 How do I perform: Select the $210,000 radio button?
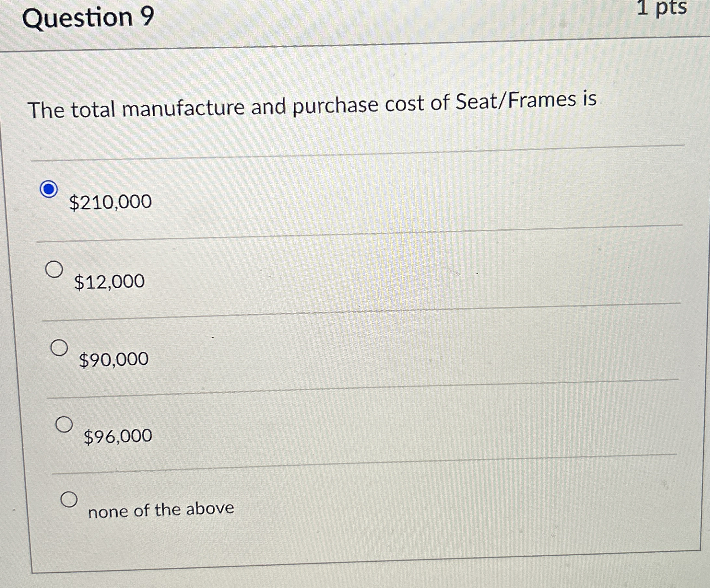coord(49,189)
